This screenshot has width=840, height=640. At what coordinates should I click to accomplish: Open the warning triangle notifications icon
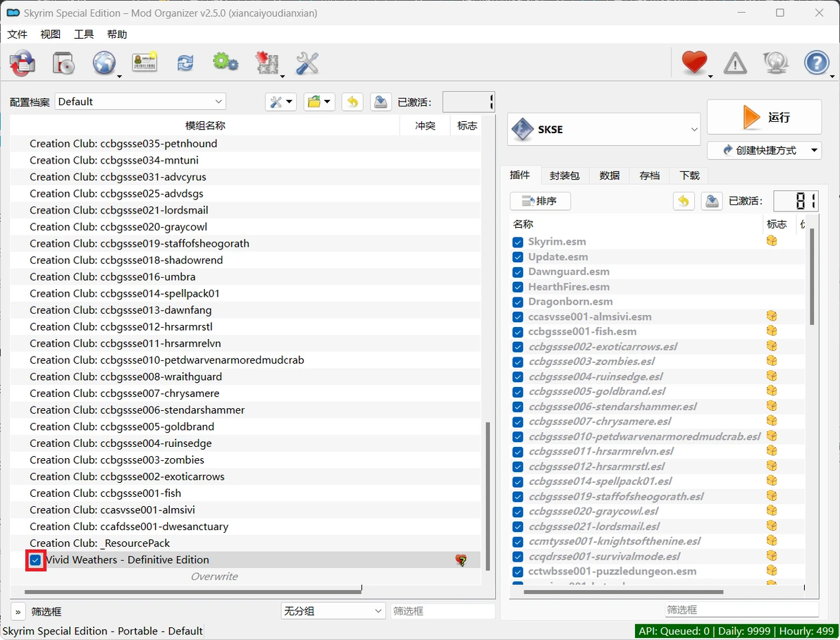pyautogui.click(x=735, y=63)
